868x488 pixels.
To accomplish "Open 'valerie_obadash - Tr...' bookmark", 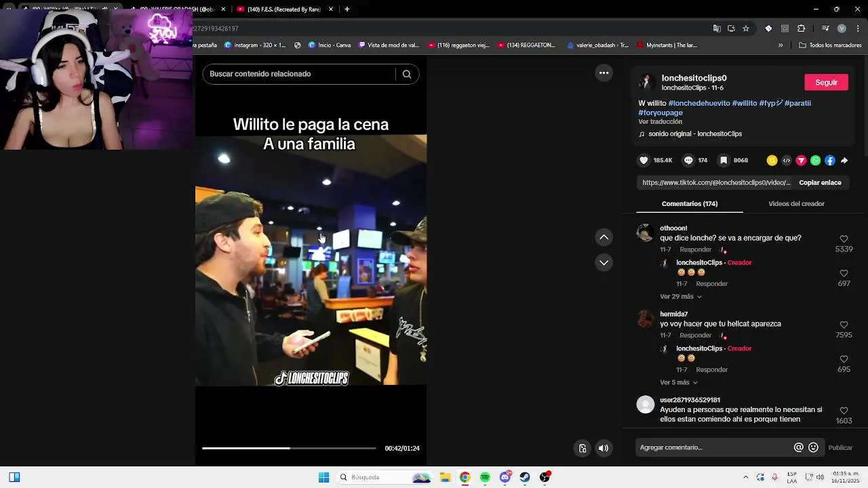I will pyautogui.click(x=597, y=45).
